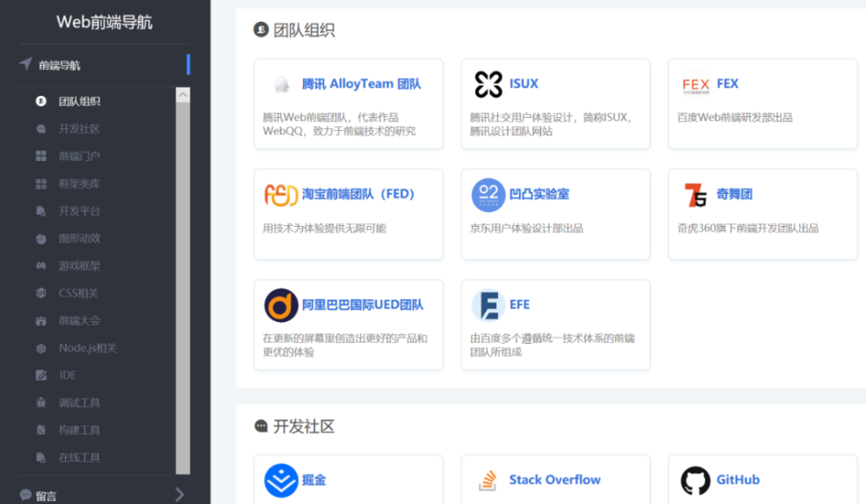Open the Stack Overflow link

tap(554, 480)
